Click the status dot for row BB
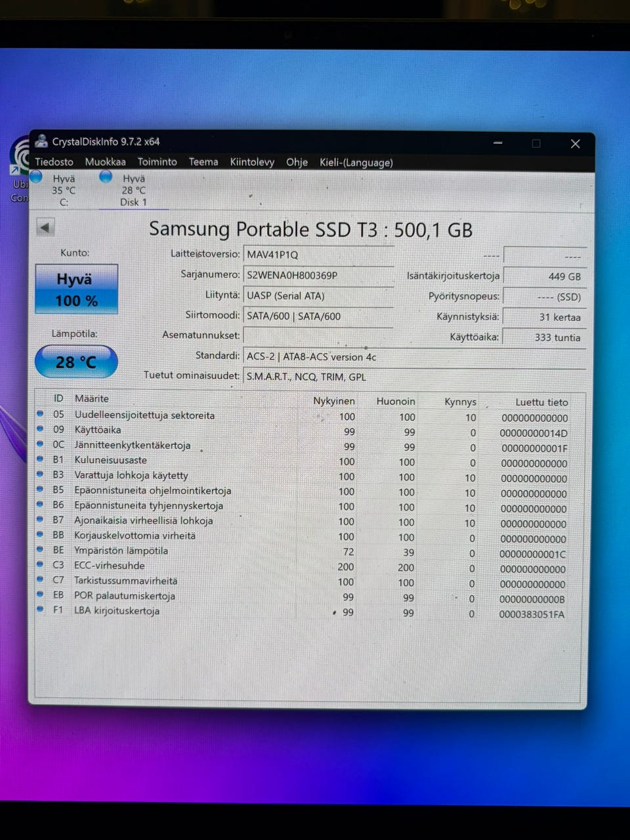Viewport: 630px width, 840px height. pos(40,535)
